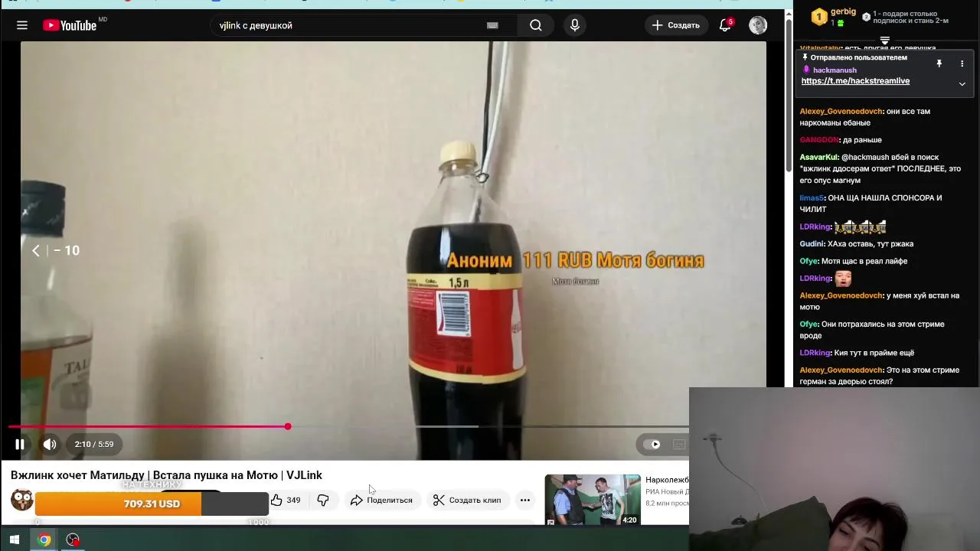Image resolution: width=980 pixels, height=551 pixels.
Task: Click the 'Создать' create button
Action: (675, 25)
